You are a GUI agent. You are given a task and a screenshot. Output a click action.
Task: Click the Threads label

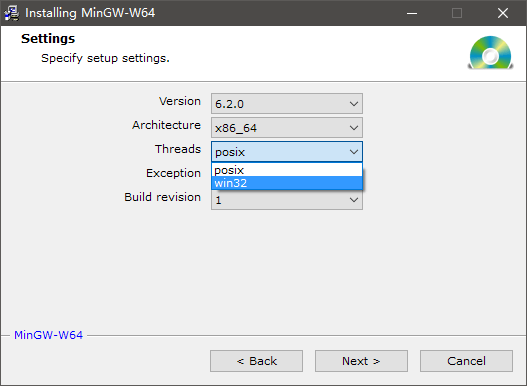pyautogui.click(x=178, y=149)
